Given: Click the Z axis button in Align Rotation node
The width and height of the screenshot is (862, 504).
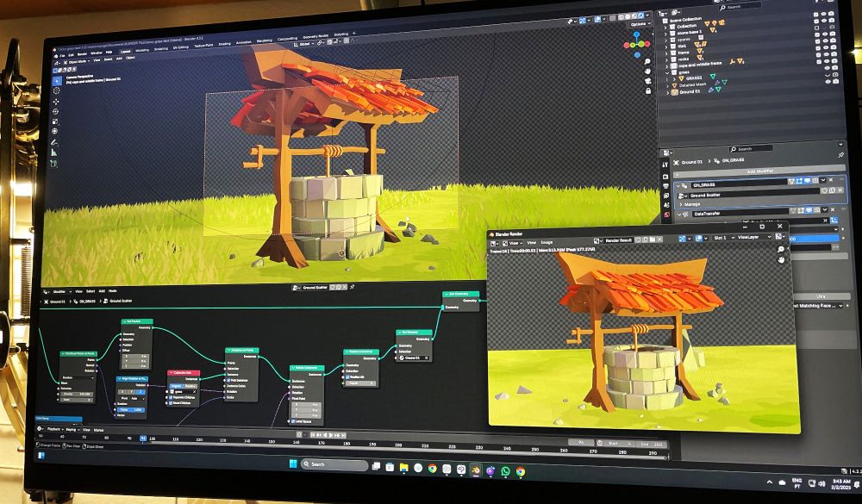Looking at the screenshot, I should click(141, 392).
